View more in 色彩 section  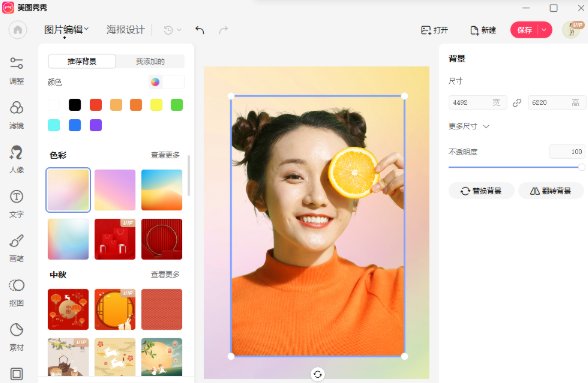point(165,155)
